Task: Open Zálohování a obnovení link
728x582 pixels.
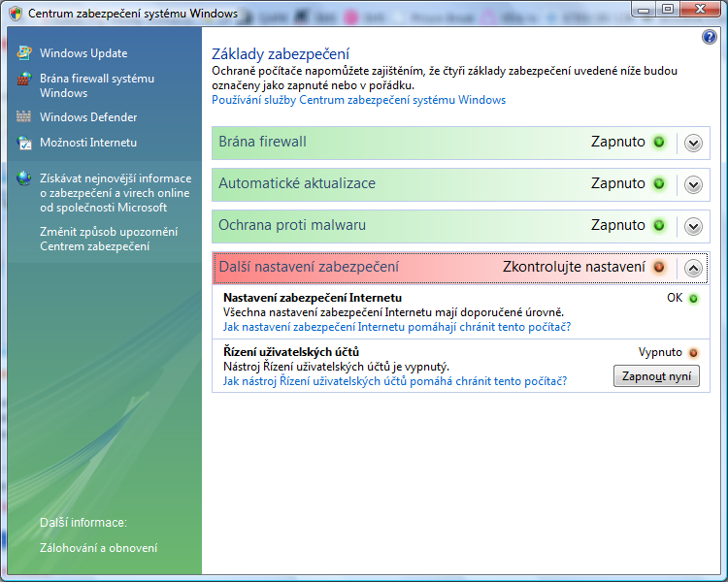Action: pos(98,548)
